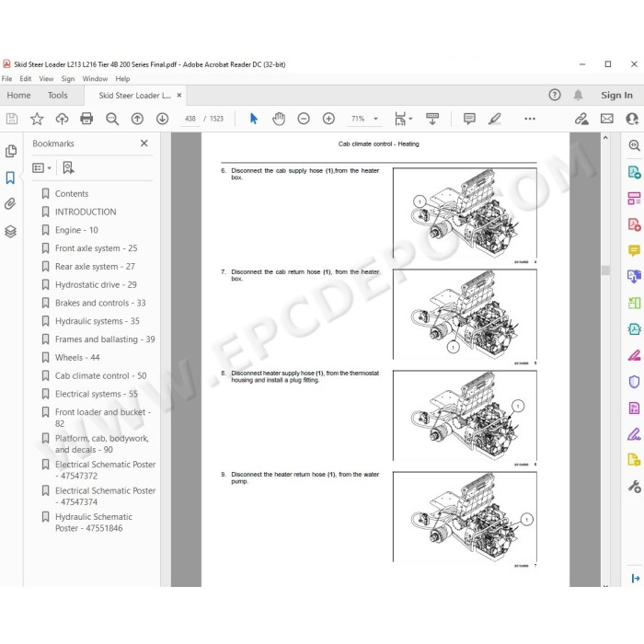644x644 pixels.
Task: Select Brakes and controls - 33 bookmark
Action: click(100, 303)
